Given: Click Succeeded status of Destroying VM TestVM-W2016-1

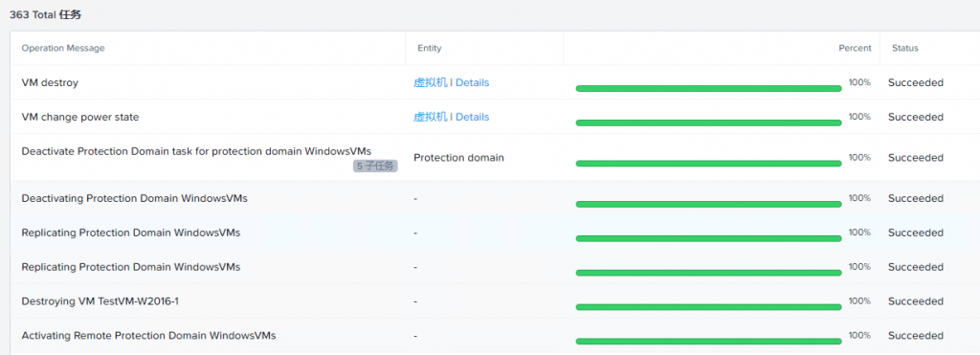Looking at the screenshot, I should coord(916,301).
